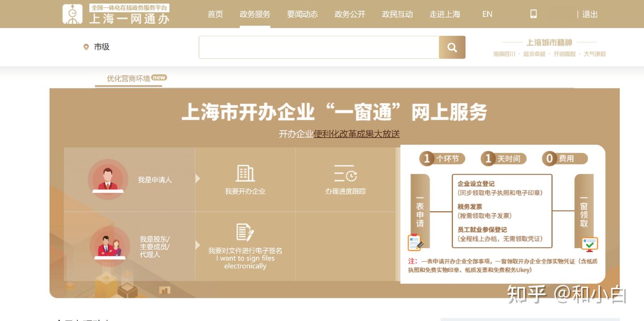Click the magnifier search button
644x321 pixels.
pyautogui.click(x=452, y=47)
